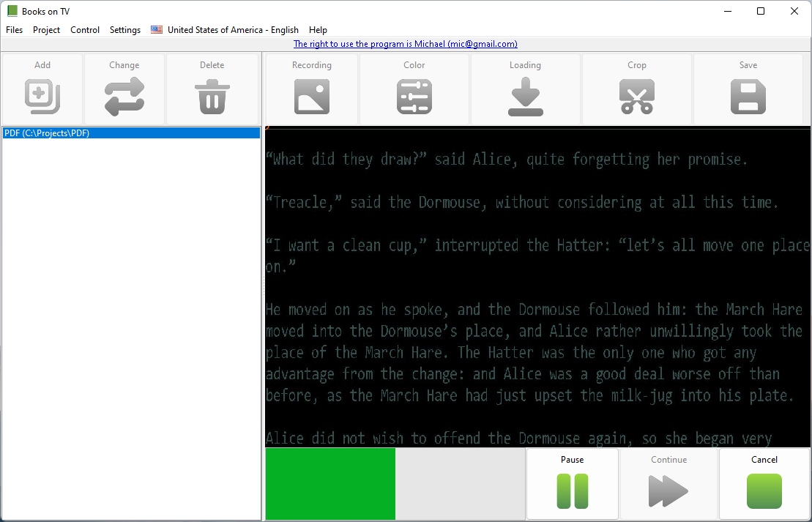The width and height of the screenshot is (812, 522).
Task: Maximize the Books on TV window
Action: [x=761, y=12]
